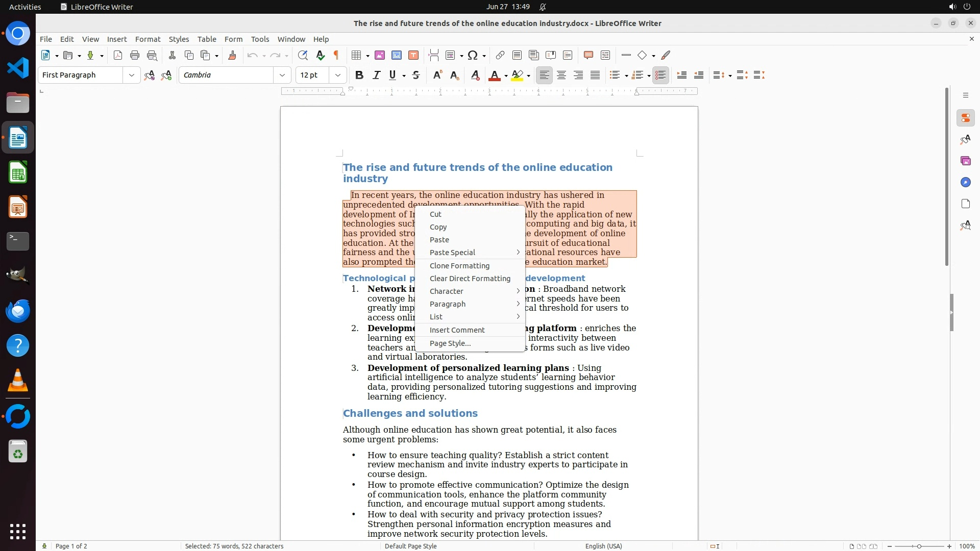Click the Insert Special Character omega icon
The image size is (980, 551).
pos(473,56)
